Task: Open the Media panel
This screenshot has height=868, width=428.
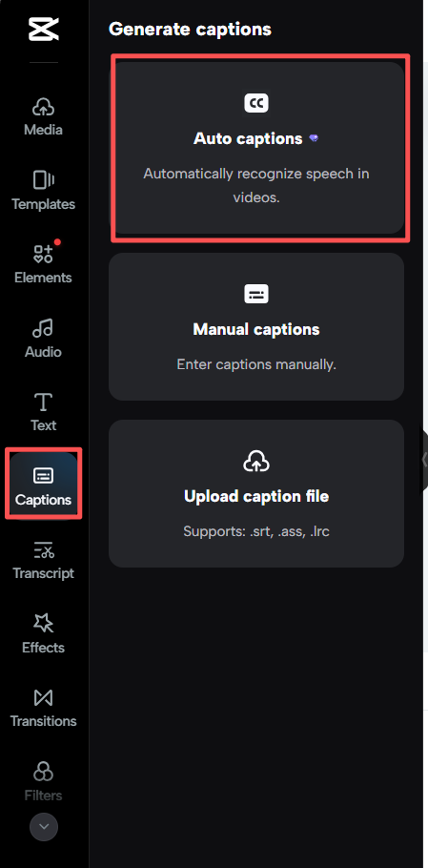Action: [43, 116]
